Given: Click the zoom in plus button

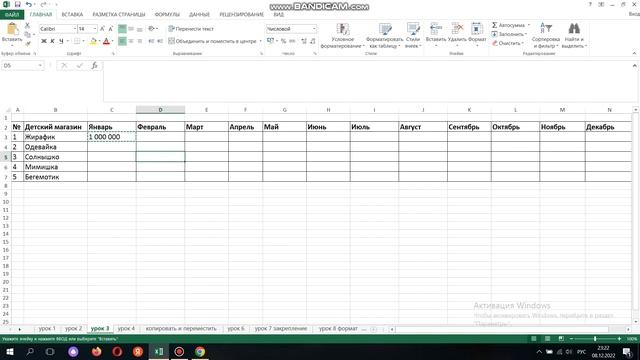Looking at the screenshot, I should (619, 339).
